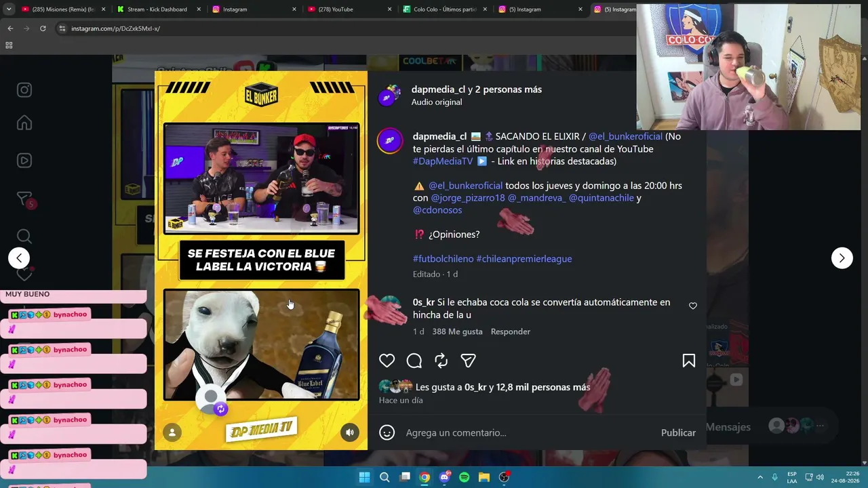Open the site information icon beside the URL

pos(62,28)
